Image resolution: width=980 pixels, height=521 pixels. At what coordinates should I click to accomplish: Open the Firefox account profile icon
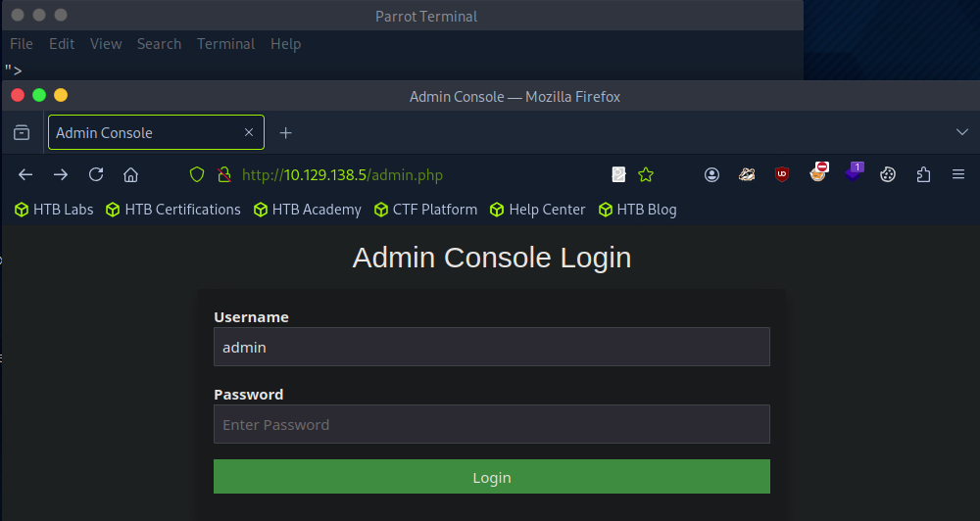click(x=712, y=174)
